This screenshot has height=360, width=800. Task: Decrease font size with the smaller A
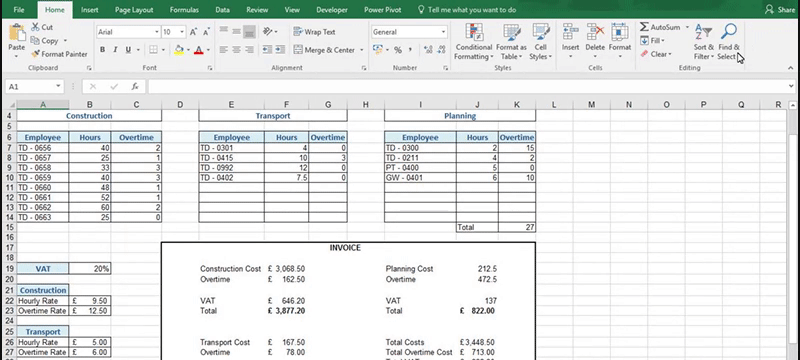click(206, 32)
